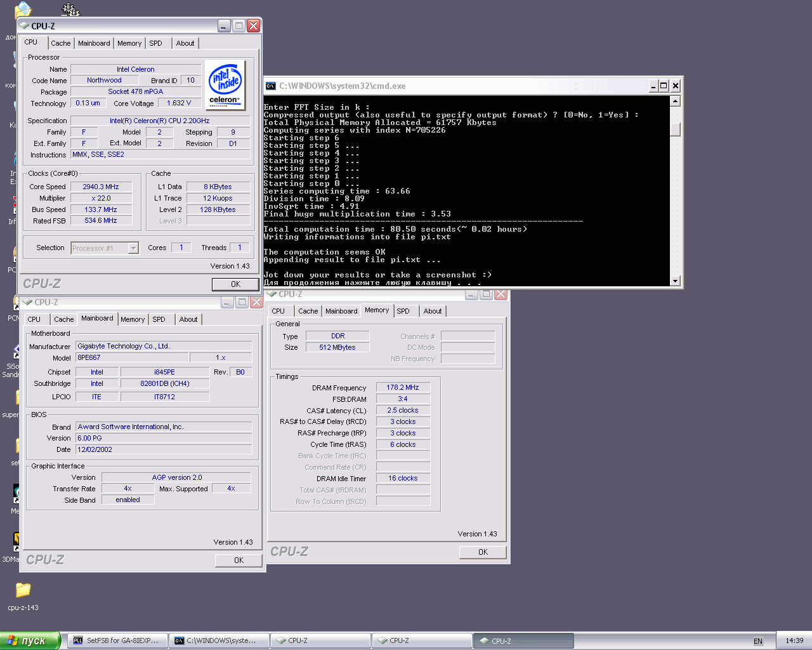This screenshot has width=812, height=650.
Task: Click the system clock showing 14:39
Action: pyautogui.click(x=794, y=641)
